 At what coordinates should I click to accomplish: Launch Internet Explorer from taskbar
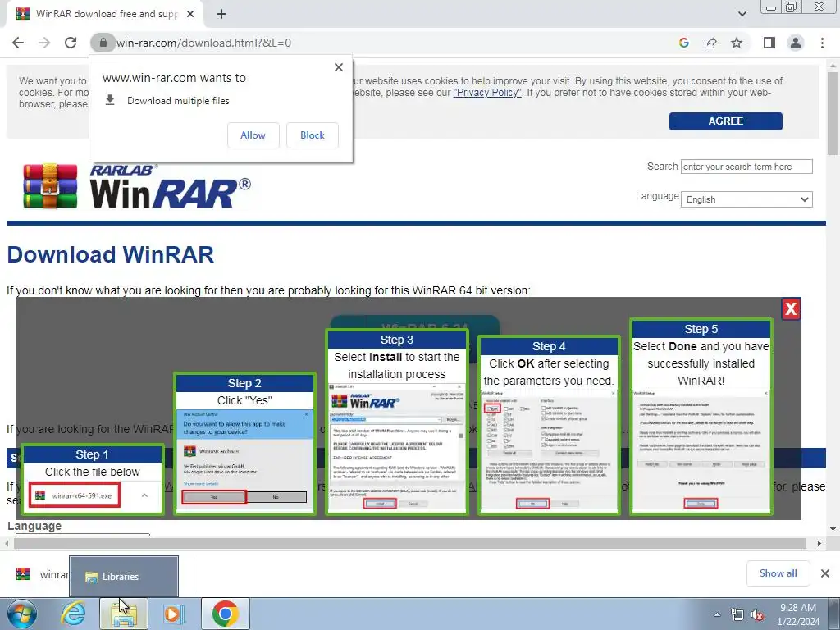coord(73,614)
